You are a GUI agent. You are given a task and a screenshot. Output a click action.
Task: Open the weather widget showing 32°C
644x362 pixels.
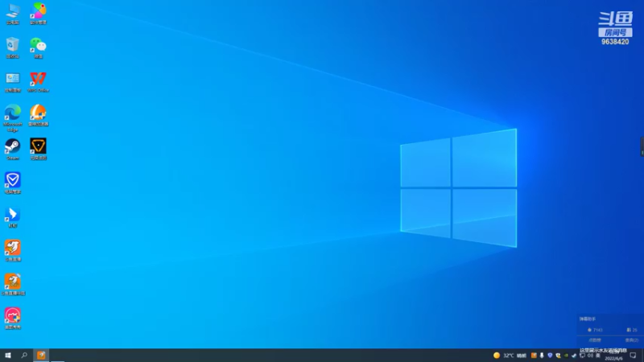(x=510, y=356)
